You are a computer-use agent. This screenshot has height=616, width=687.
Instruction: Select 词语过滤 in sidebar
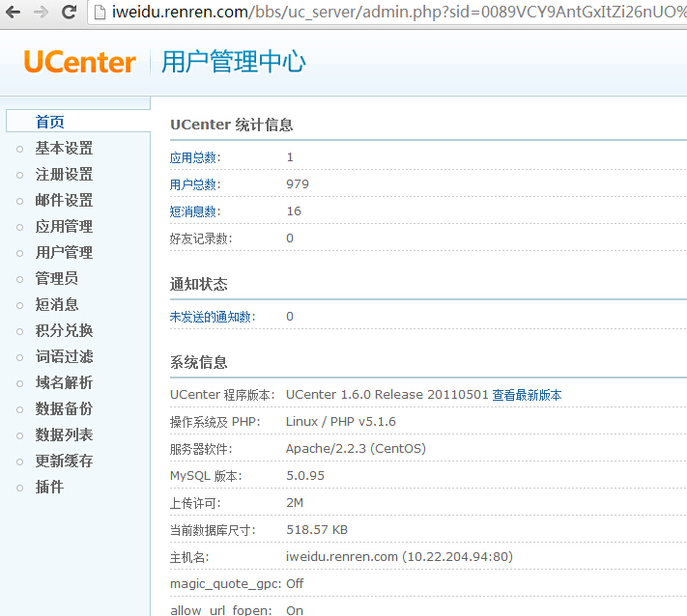(64, 356)
